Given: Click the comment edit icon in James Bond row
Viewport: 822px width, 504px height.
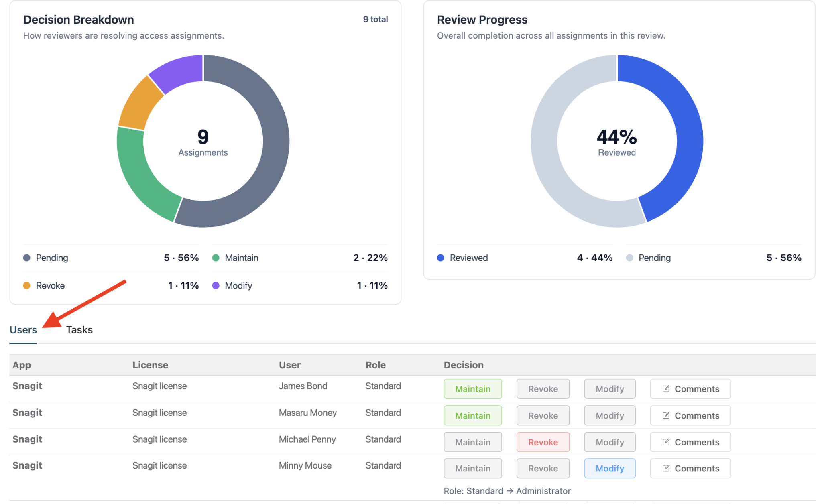Looking at the screenshot, I should 666,388.
